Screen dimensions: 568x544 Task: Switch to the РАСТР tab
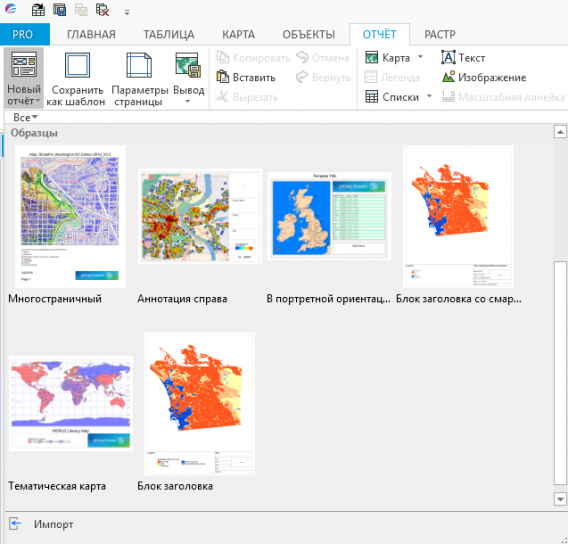pyautogui.click(x=440, y=34)
